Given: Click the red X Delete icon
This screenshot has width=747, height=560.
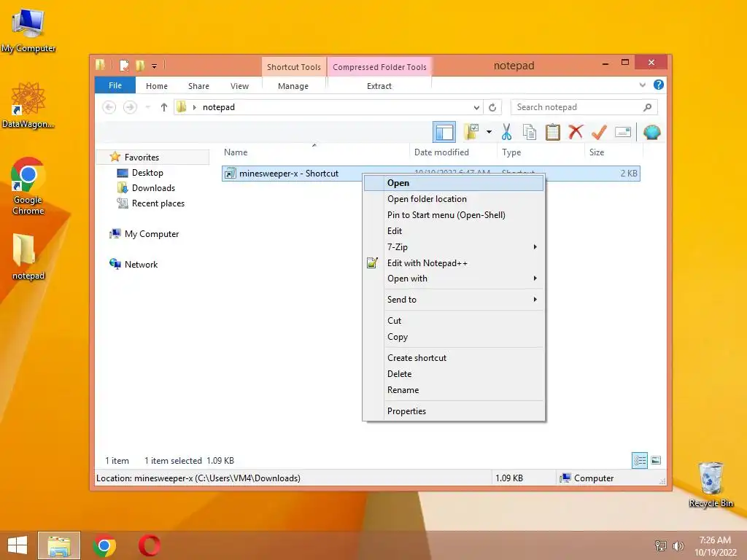Looking at the screenshot, I should point(576,132).
